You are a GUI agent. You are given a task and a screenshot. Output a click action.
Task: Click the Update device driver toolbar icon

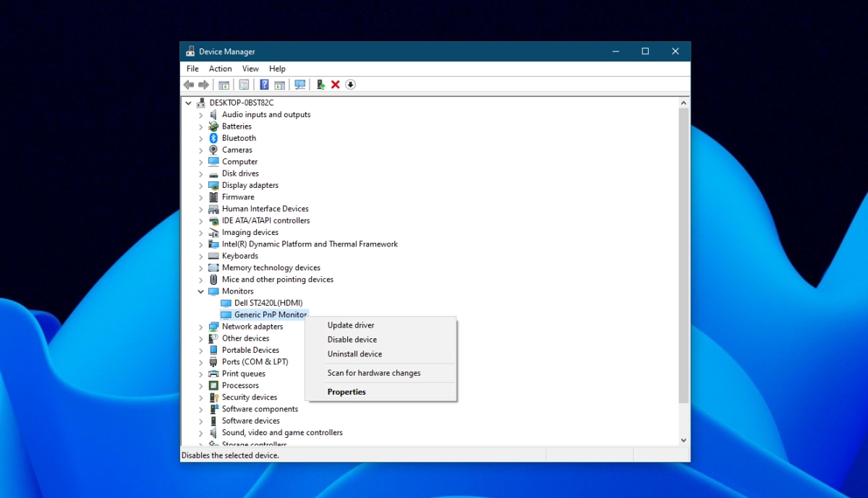pyautogui.click(x=320, y=85)
